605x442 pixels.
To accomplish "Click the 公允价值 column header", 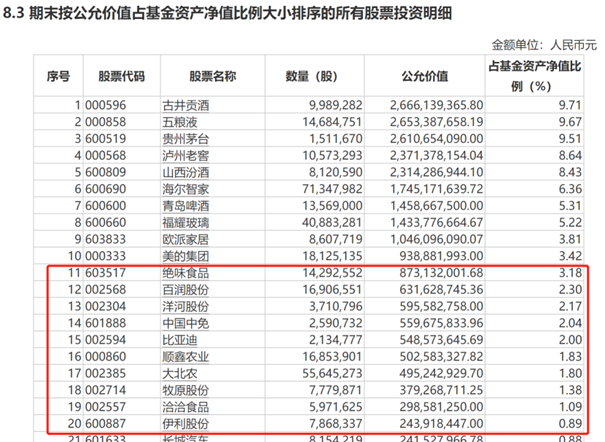I will 425,76.
